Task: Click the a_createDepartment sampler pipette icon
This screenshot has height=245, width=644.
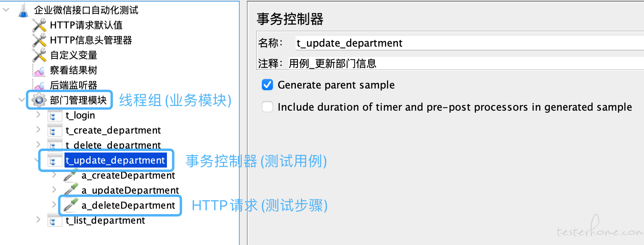Action: [x=71, y=175]
